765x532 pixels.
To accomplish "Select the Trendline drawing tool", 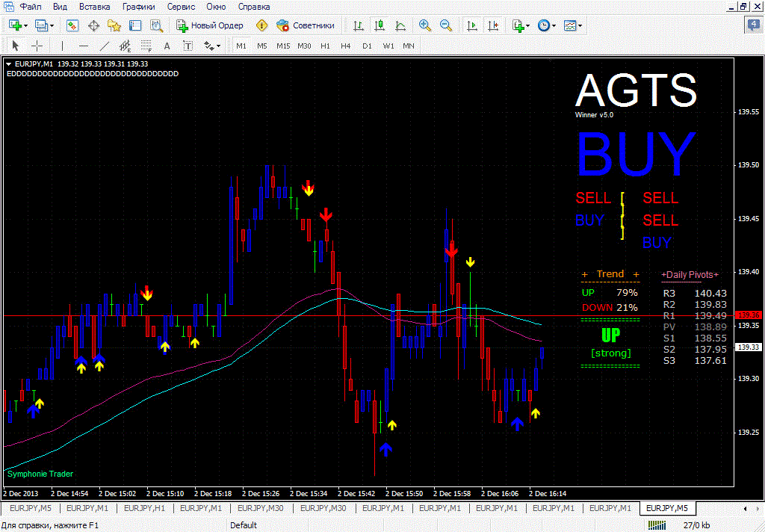I will pyautogui.click(x=105, y=46).
